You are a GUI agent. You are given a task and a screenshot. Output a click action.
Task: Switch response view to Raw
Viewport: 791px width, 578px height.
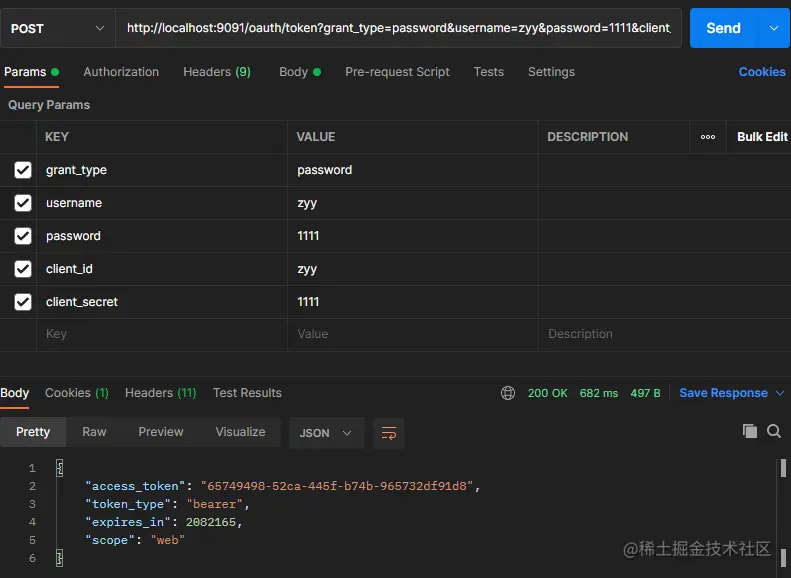click(94, 432)
